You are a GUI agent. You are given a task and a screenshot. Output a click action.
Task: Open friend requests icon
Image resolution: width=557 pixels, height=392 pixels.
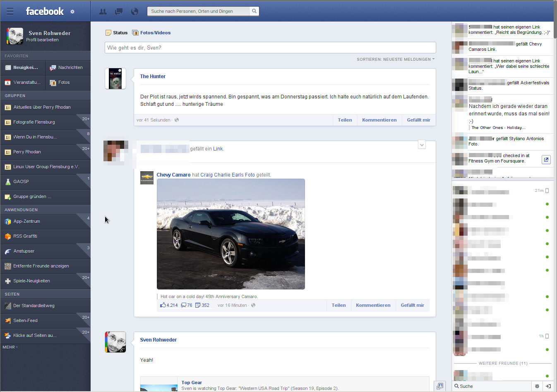(x=103, y=12)
